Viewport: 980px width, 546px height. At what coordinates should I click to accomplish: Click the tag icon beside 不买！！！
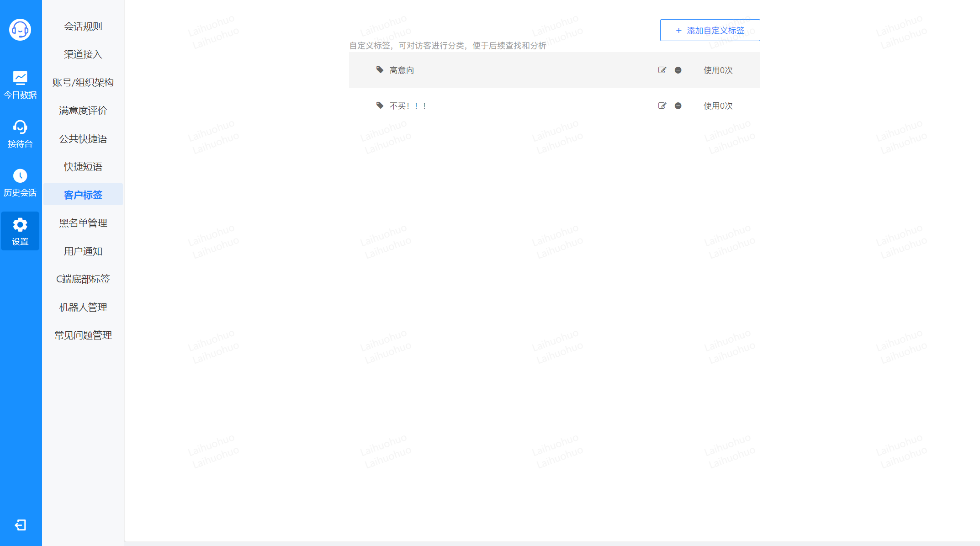click(380, 106)
